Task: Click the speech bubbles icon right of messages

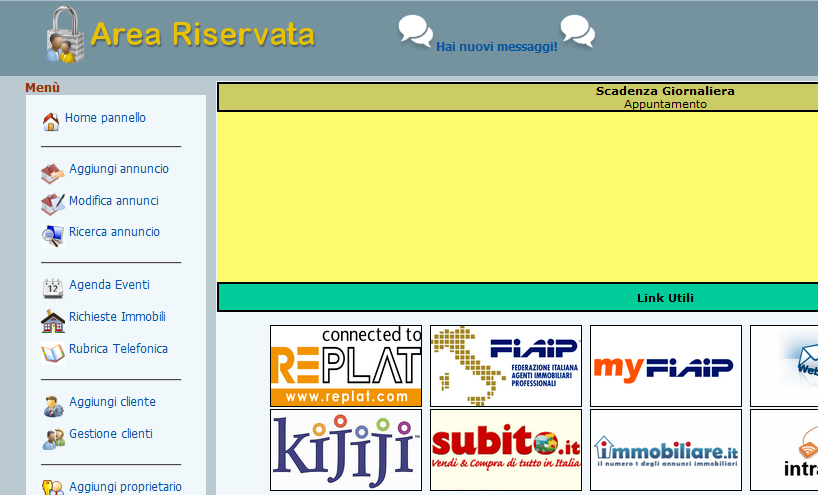Action: [x=578, y=31]
